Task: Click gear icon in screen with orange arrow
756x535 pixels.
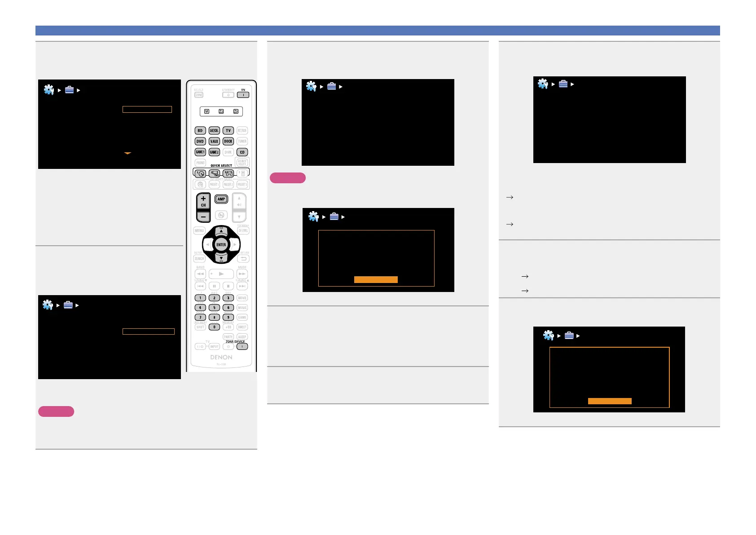Action: (x=49, y=89)
